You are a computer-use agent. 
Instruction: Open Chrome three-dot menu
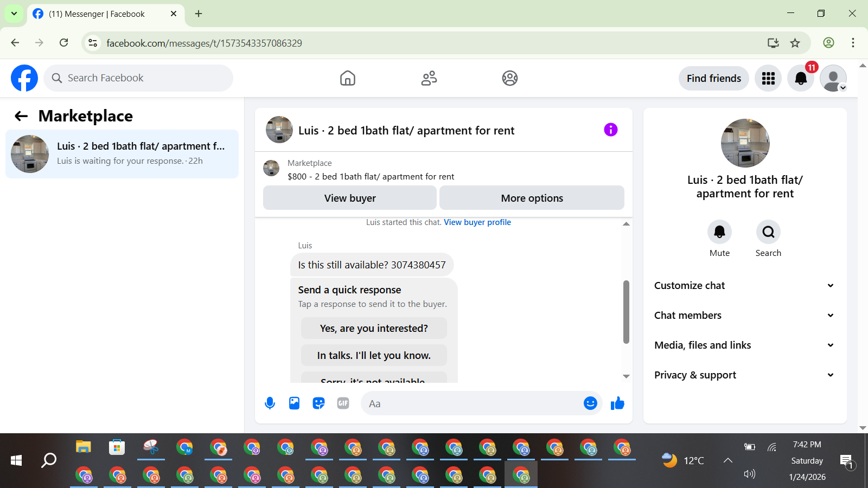point(853,43)
